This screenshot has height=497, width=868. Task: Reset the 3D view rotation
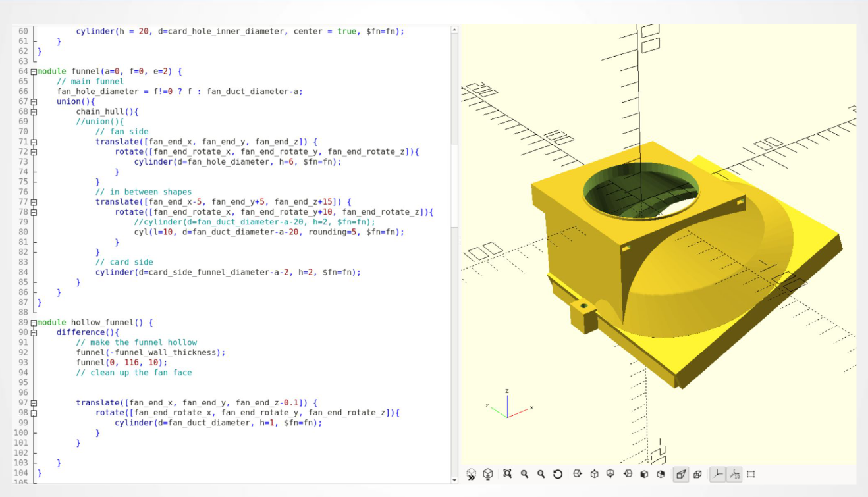(x=558, y=474)
